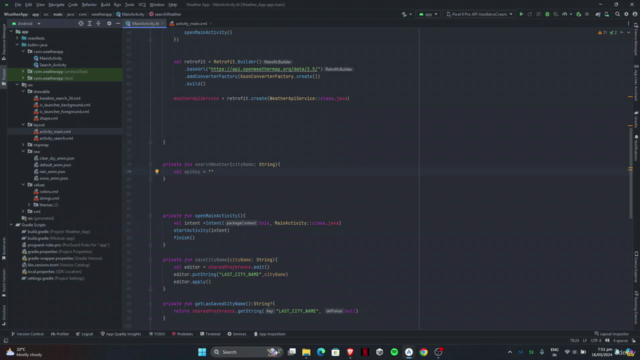Viewport: 640px width, 360px height.
Task: Open the Refactor menu
Action: tap(89, 5)
